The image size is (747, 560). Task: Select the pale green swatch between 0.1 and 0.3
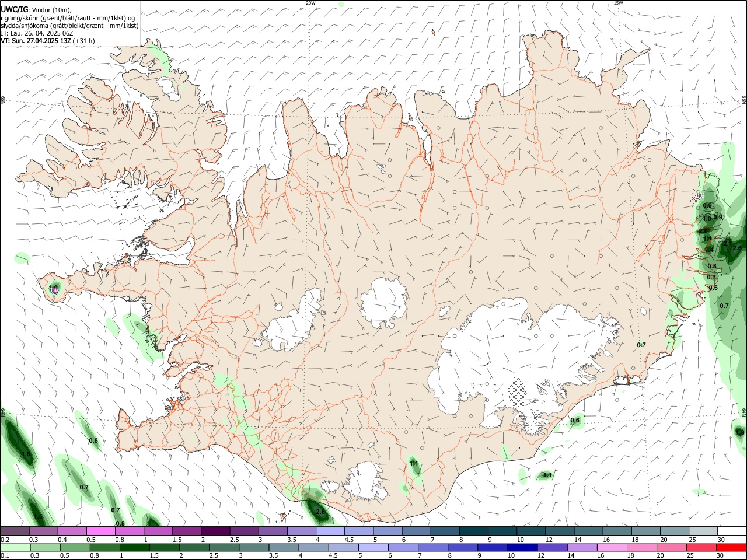[16, 547]
